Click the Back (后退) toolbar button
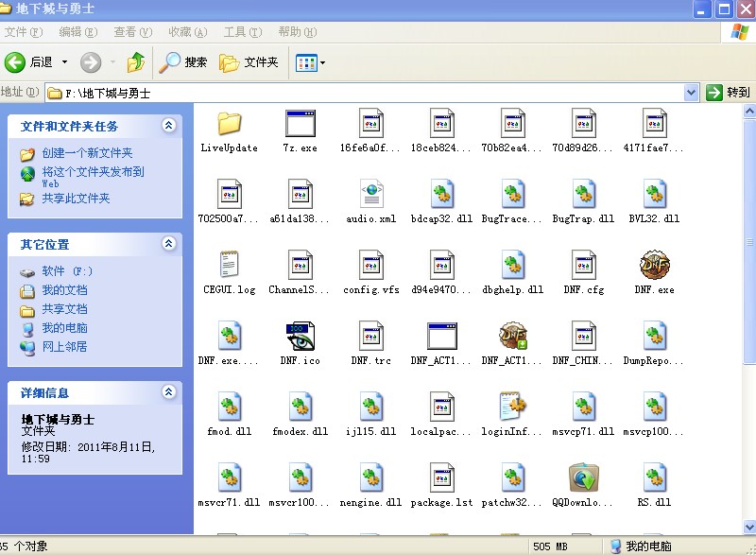 click(x=28, y=62)
